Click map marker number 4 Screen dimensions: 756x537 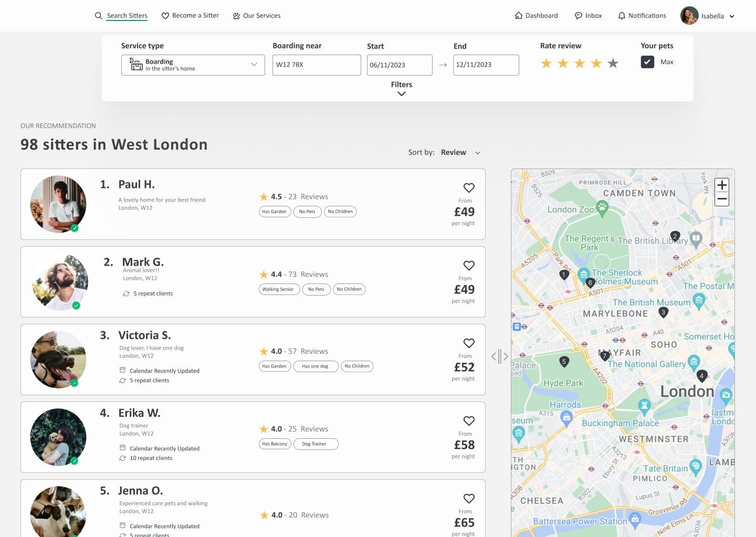[x=701, y=376]
